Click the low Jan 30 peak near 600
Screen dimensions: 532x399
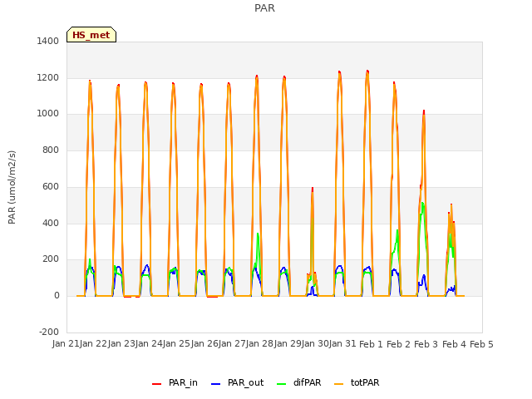(x=313, y=189)
